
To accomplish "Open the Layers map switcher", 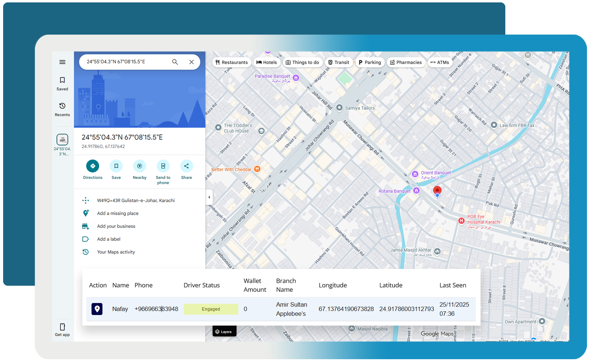I will click(x=224, y=332).
